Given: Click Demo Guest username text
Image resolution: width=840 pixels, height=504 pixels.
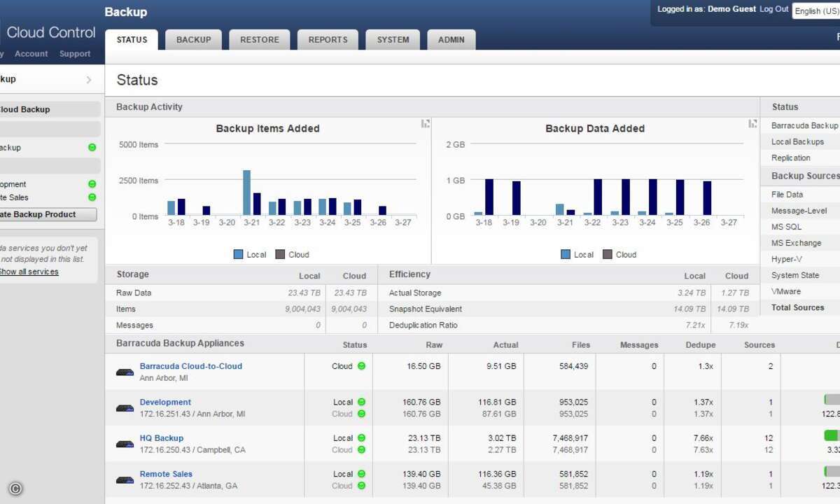Looking at the screenshot, I should point(731,9).
